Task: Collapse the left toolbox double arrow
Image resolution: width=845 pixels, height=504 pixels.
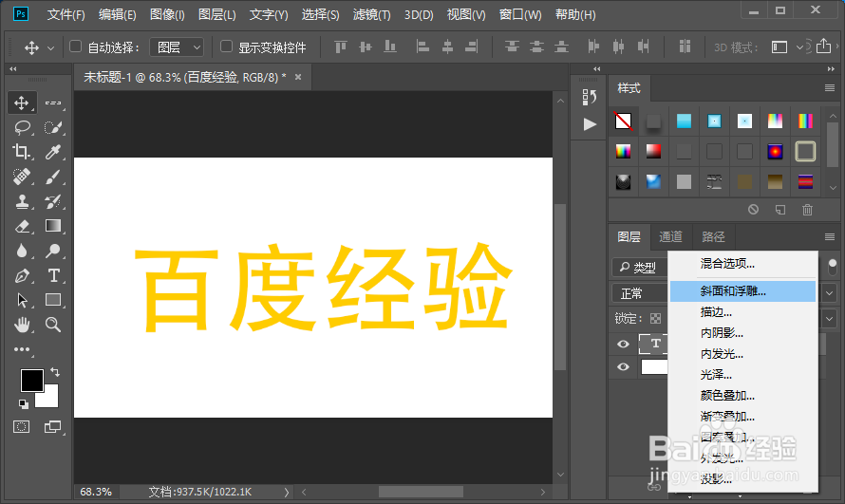Action: point(13,69)
